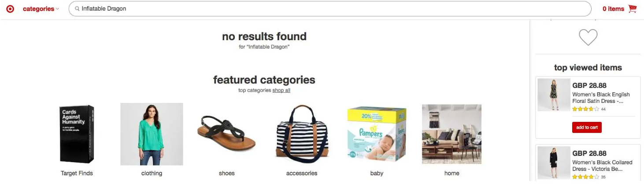
Task: Click the floral satin dress product photo
Action: [554, 95]
